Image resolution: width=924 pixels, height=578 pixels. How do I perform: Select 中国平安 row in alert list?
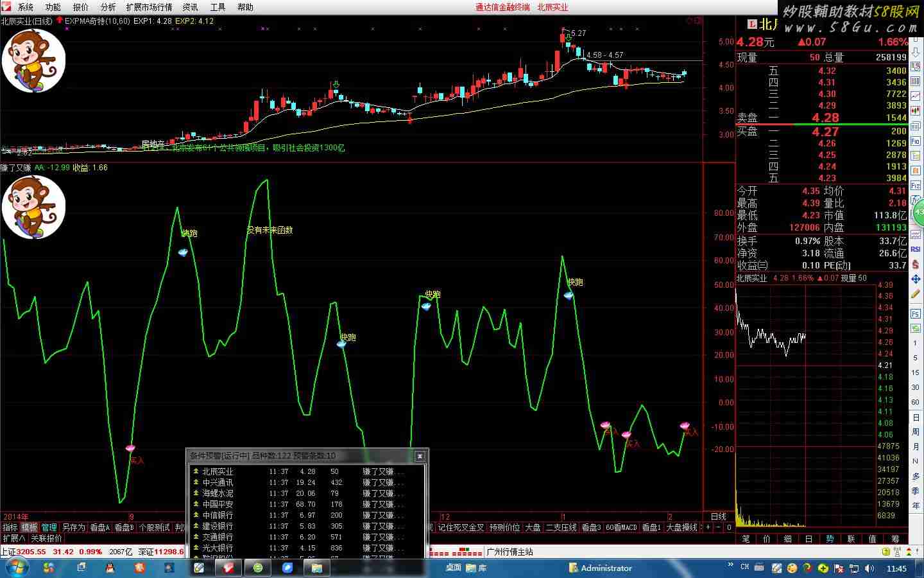[x=307, y=504]
